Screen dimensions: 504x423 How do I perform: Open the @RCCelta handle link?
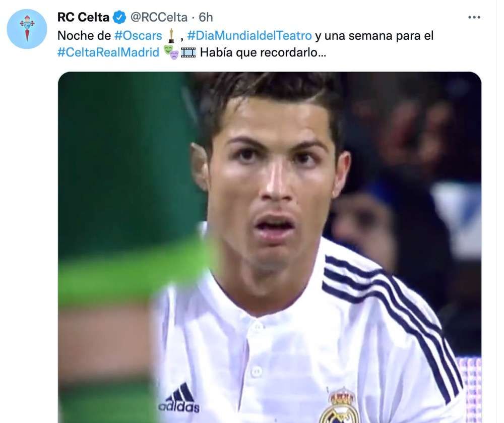coord(159,17)
